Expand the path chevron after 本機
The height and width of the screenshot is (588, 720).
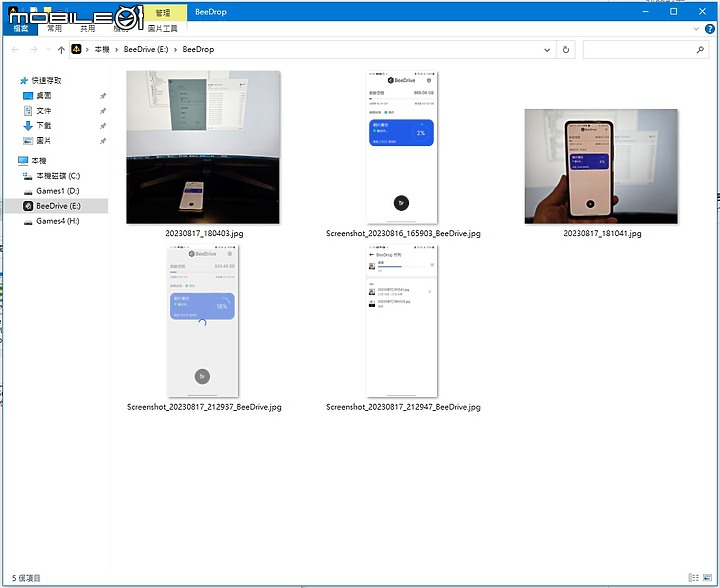(x=117, y=50)
